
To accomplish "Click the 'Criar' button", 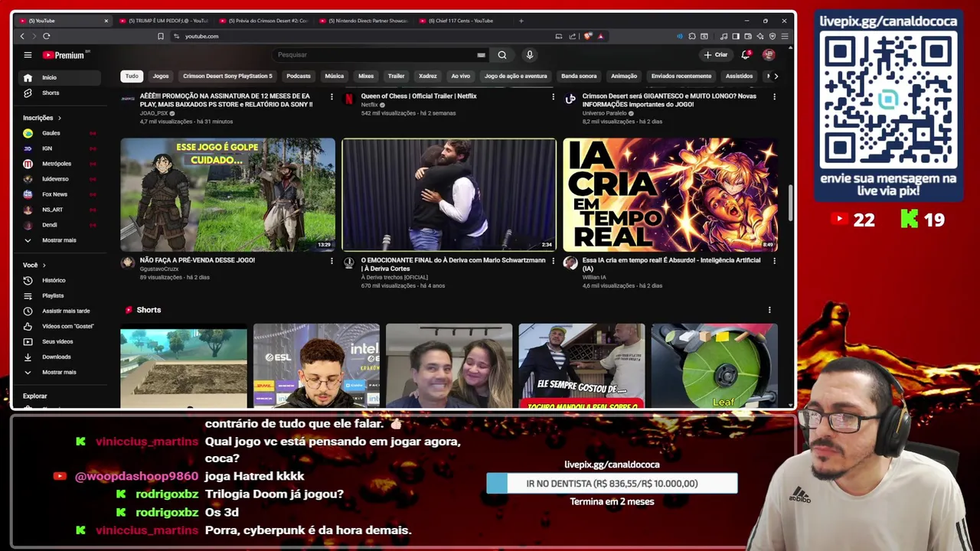I will (716, 55).
